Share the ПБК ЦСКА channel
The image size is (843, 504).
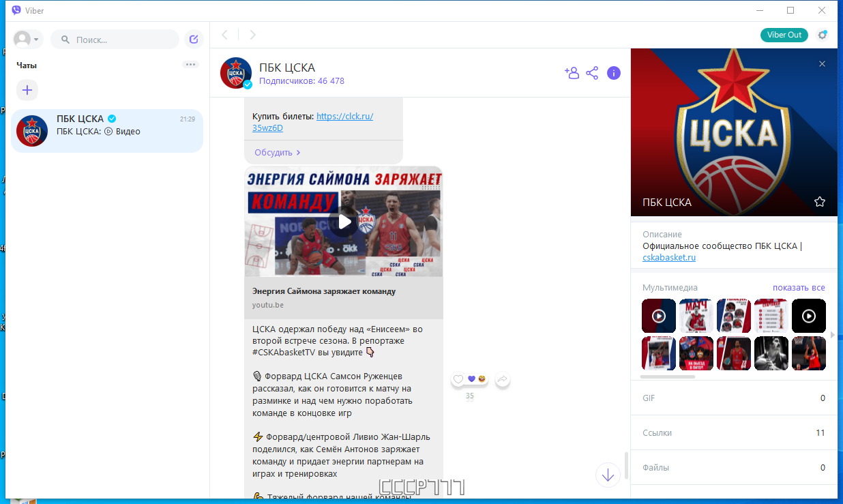(592, 72)
